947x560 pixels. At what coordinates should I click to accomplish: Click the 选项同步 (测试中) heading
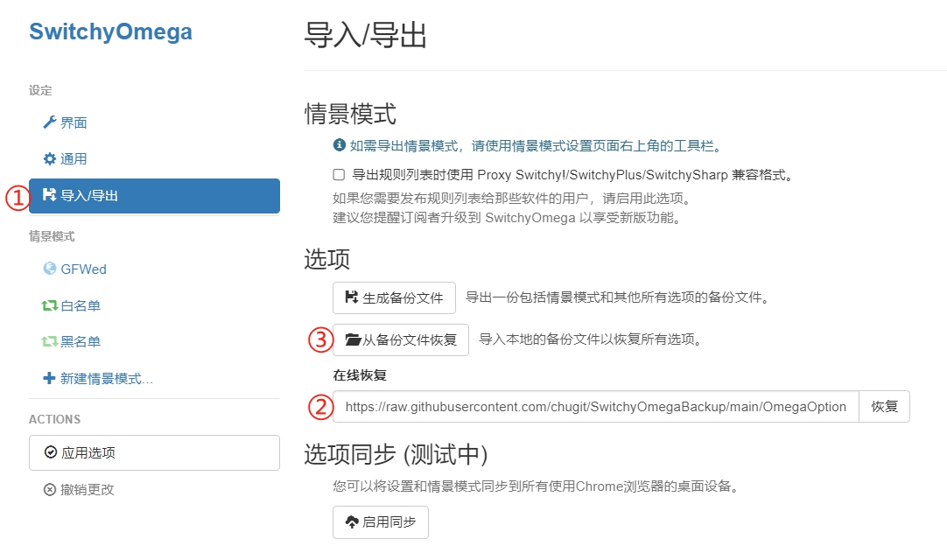coord(396,455)
